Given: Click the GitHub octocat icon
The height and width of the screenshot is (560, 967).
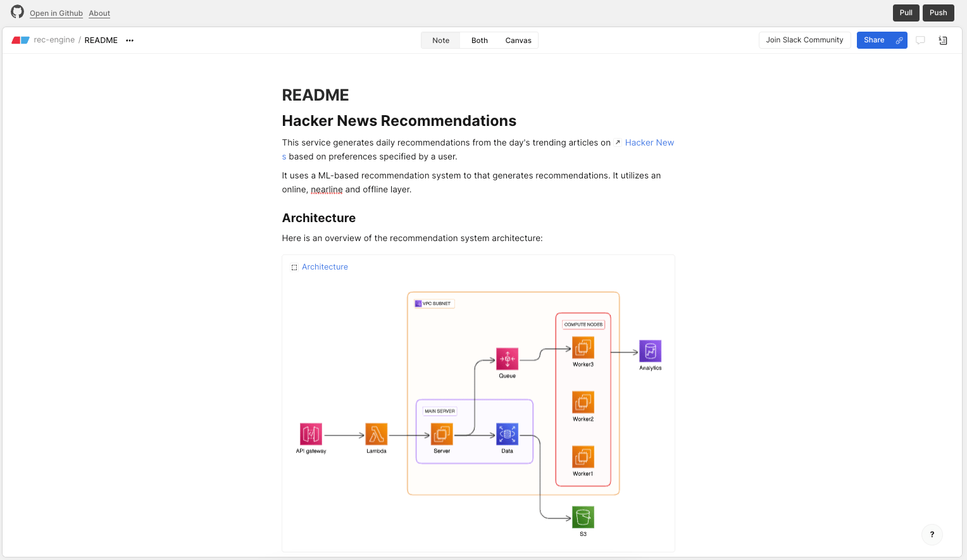Looking at the screenshot, I should click(17, 12).
